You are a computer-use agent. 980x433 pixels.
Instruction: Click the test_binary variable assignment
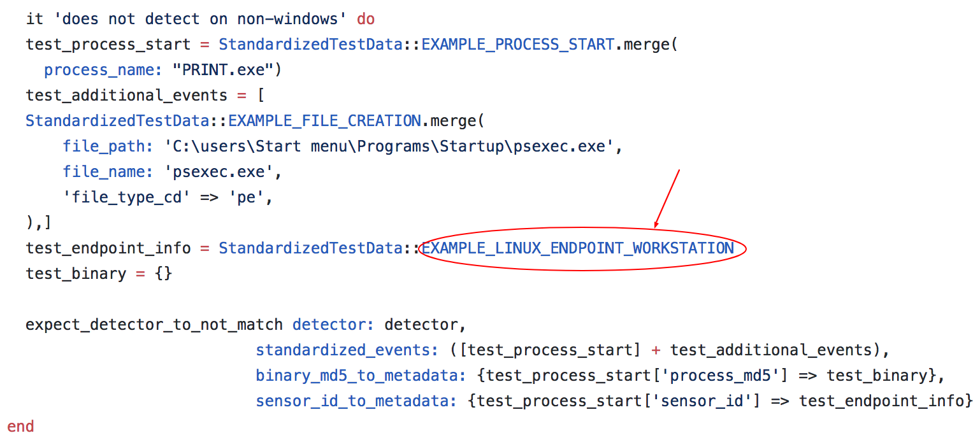[76, 274]
